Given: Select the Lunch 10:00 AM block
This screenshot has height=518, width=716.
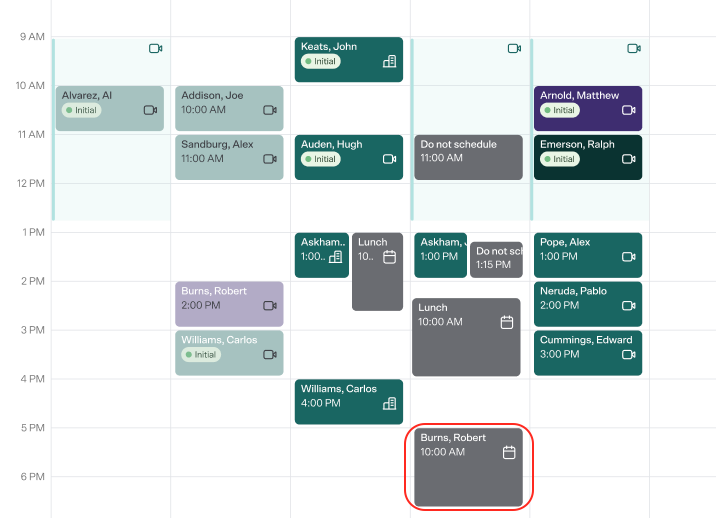Looking at the screenshot, I should click(x=466, y=338).
